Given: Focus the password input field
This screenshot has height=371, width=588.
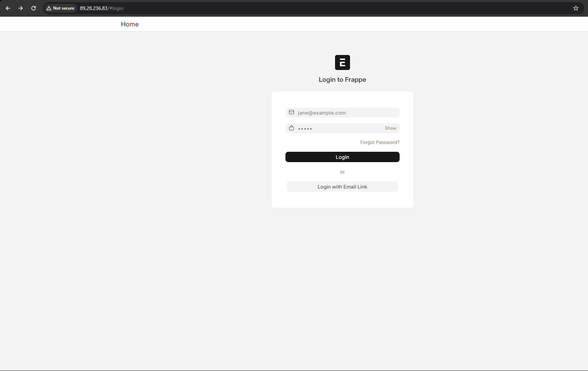Looking at the screenshot, I should 339,128.
